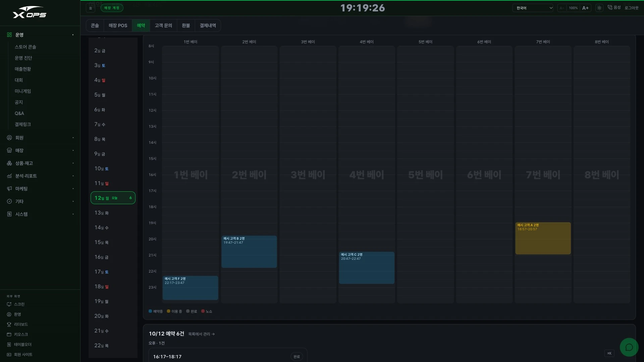Open 결제링크 in sidebar
Image resolution: width=644 pixels, height=362 pixels.
point(23,124)
